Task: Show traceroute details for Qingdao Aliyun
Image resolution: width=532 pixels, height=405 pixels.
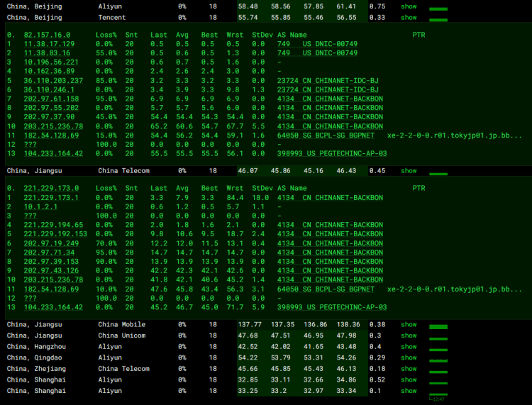Action: point(409,357)
